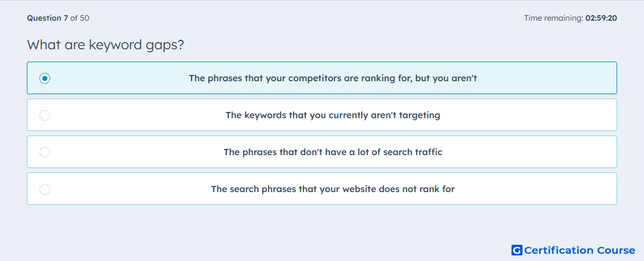Click the 'What are keyword gaps?' heading
This screenshot has width=644, height=261.
tap(105, 45)
